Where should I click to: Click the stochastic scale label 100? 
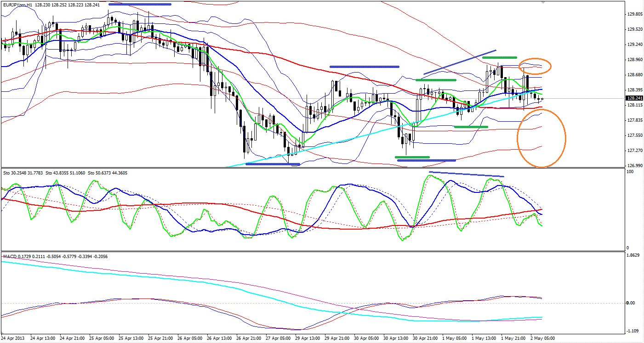[x=631, y=172]
